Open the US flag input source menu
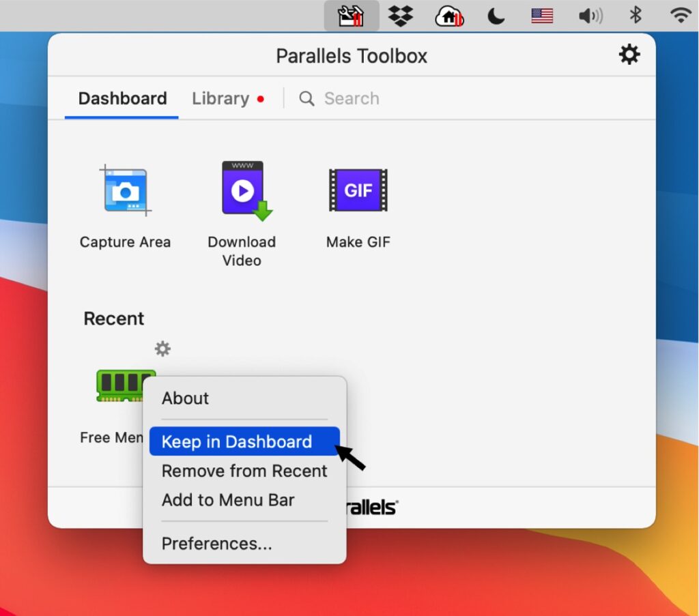Image resolution: width=699 pixels, height=616 pixels. pos(541,15)
